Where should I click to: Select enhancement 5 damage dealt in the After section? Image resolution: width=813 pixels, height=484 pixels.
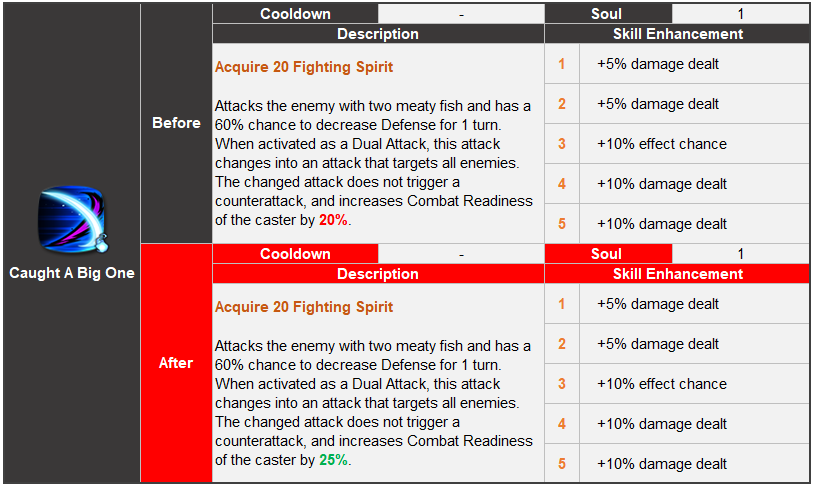click(x=662, y=464)
